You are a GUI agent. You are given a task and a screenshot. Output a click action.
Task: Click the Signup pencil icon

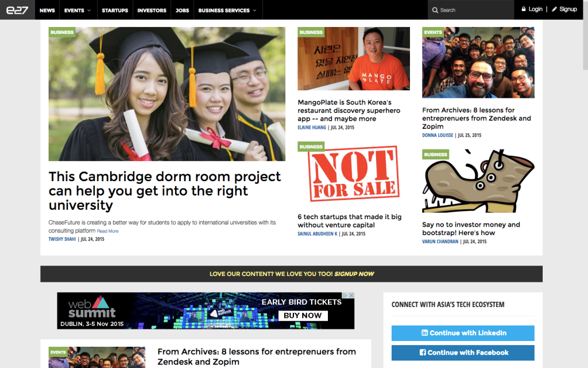tap(554, 9)
